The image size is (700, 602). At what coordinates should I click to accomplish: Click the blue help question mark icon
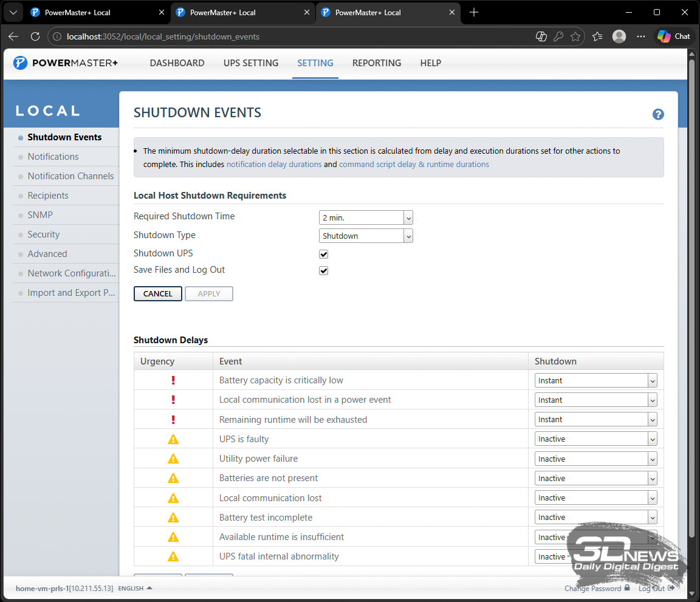tap(657, 114)
